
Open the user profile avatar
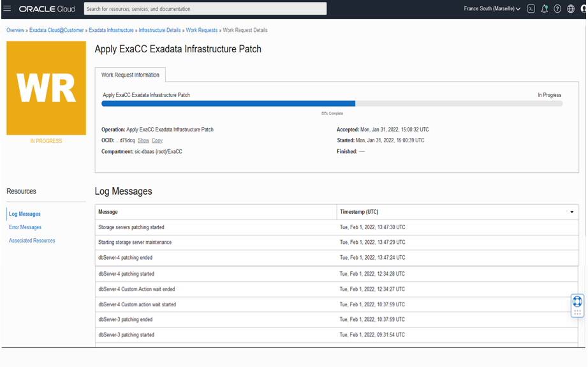pyautogui.click(x=584, y=9)
